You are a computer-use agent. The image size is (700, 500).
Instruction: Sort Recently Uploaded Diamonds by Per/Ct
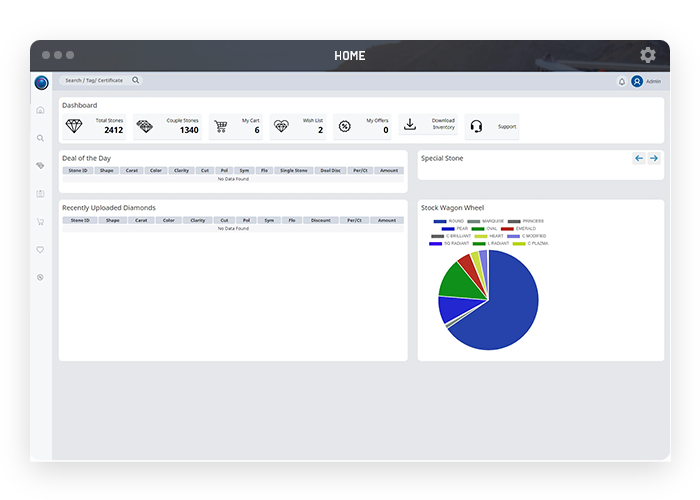(354, 220)
